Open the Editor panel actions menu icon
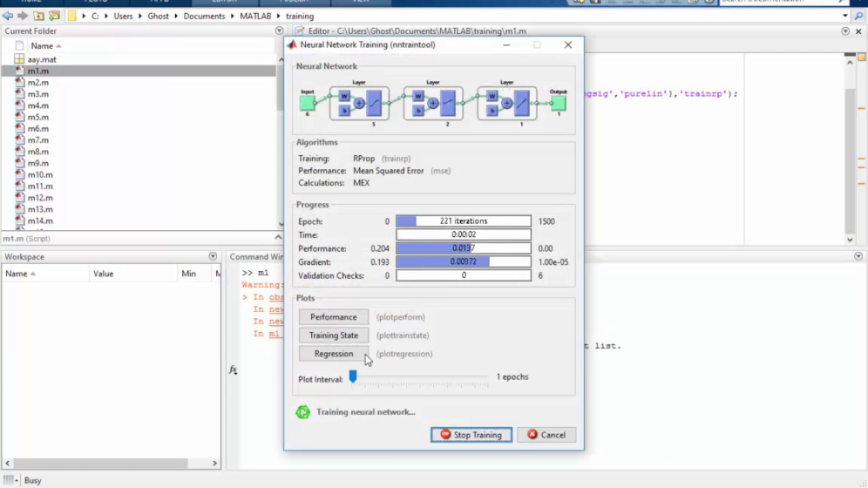868x488 pixels. click(846, 30)
